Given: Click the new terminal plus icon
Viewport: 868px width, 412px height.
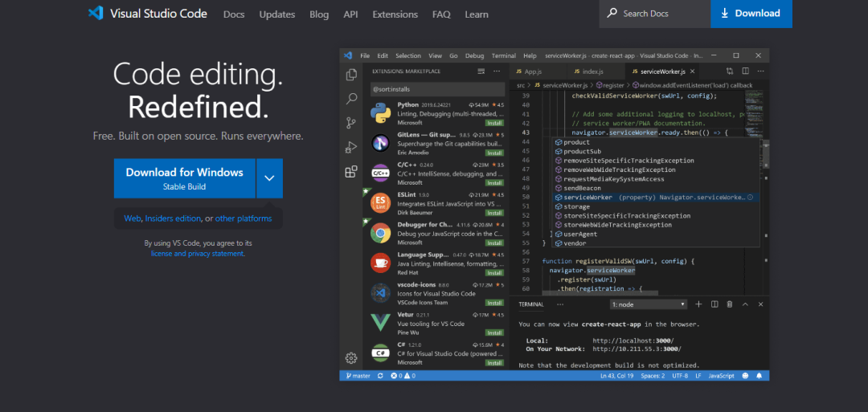Looking at the screenshot, I should pyautogui.click(x=698, y=304).
